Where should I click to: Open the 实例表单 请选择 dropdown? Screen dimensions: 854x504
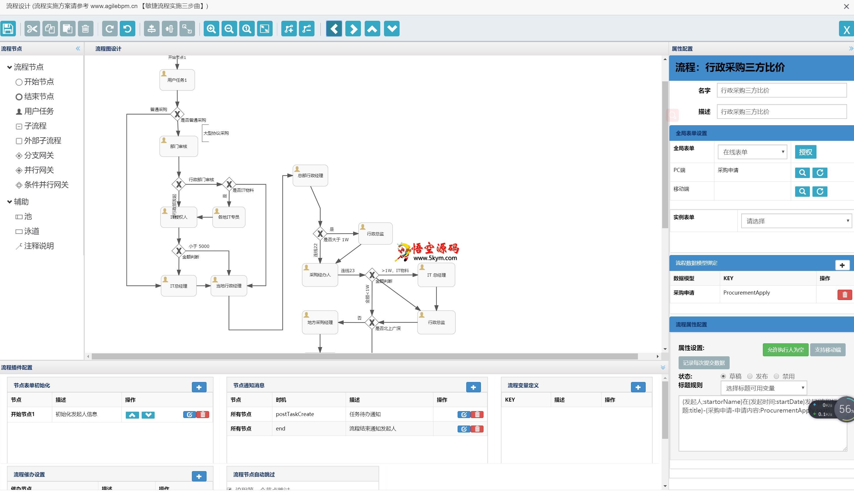point(796,221)
